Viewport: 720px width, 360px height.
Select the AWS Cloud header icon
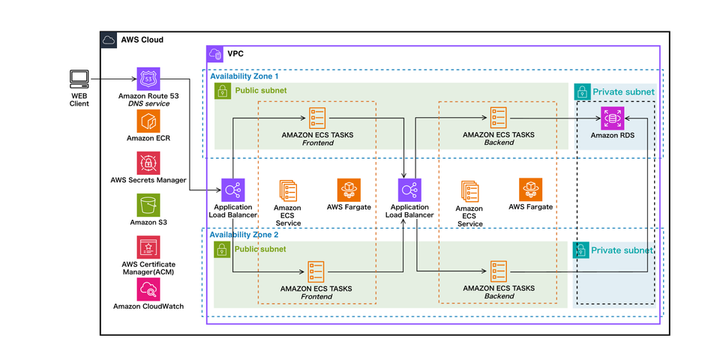pyautogui.click(x=109, y=40)
